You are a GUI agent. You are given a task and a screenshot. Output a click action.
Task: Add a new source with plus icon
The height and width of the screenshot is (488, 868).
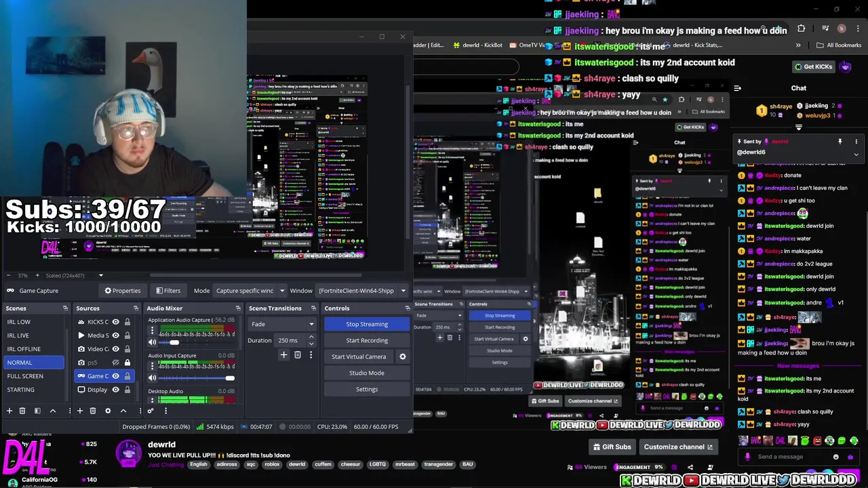pyautogui.click(x=79, y=411)
